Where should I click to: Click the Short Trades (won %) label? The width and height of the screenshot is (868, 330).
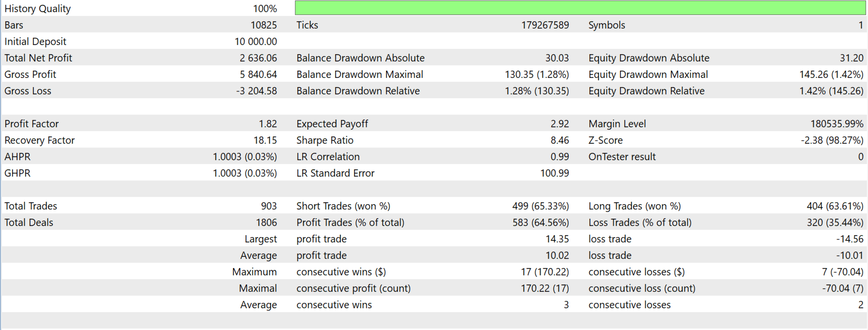tap(343, 206)
